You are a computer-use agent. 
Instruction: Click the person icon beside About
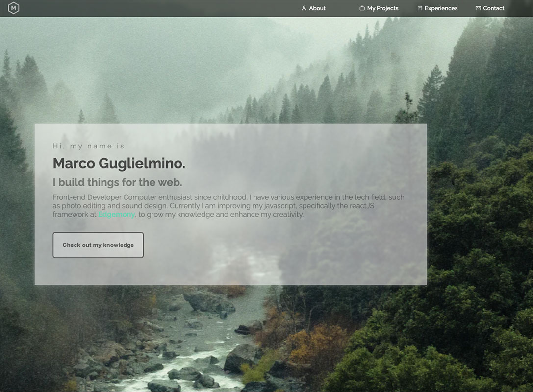pos(304,8)
